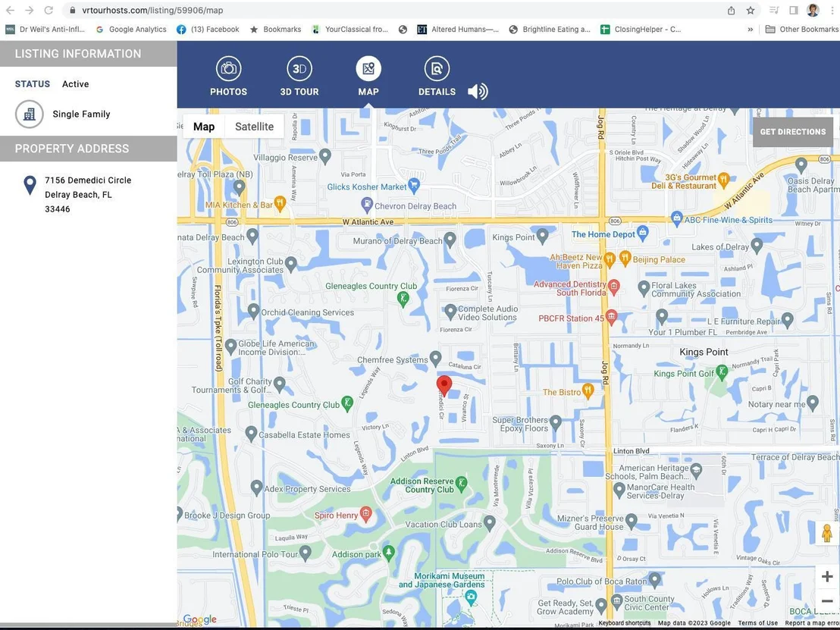Select the Kings Point Golf marker
The image size is (840, 630).
722,371
